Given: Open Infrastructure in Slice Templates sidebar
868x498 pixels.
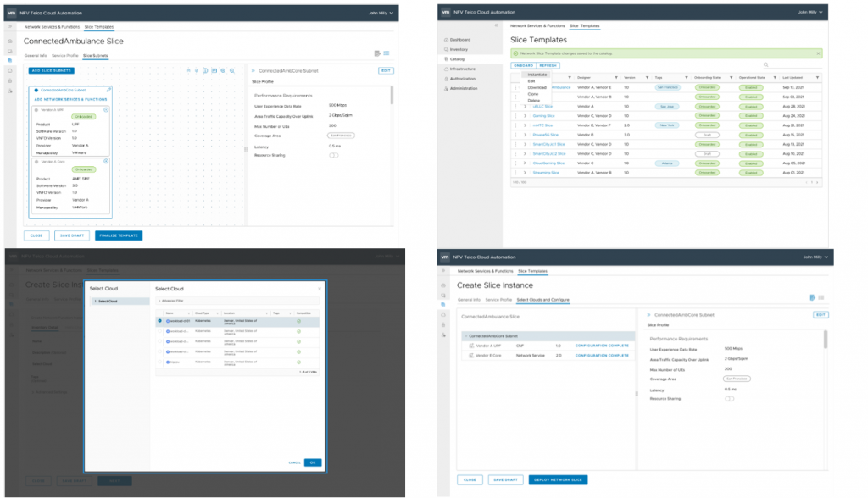Looking at the screenshot, I should tap(462, 69).
